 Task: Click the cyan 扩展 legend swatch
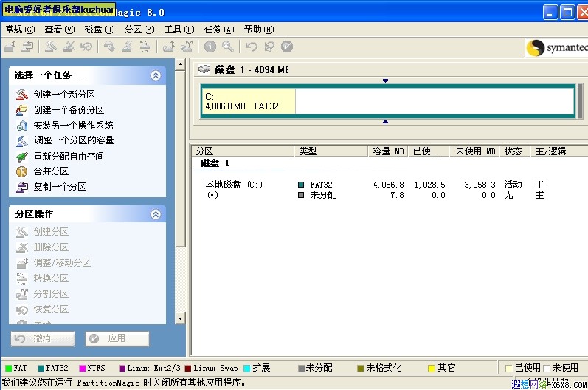click(x=246, y=368)
